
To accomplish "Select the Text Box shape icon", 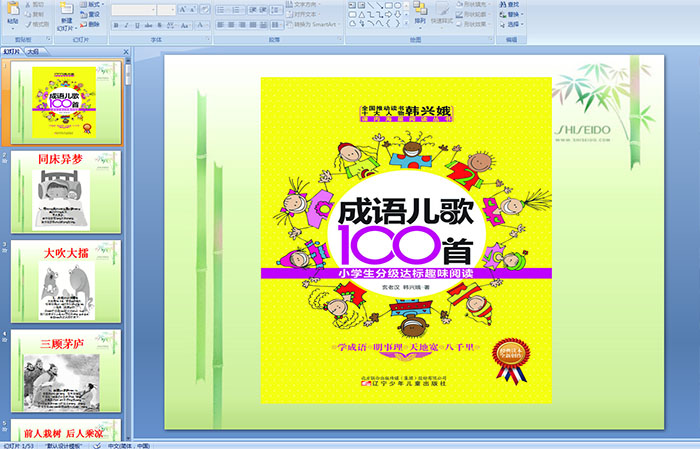I will click(x=352, y=5).
